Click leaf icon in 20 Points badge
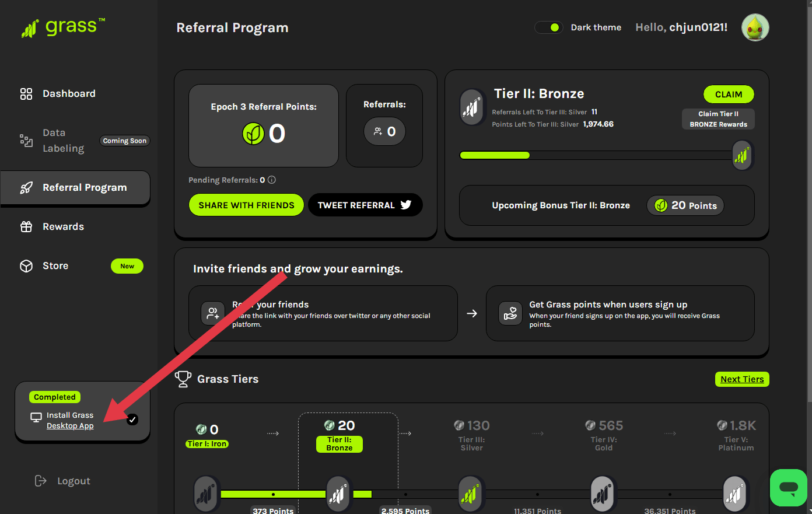The height and width of the screenshot is (514, 812). tap(661, 205)
